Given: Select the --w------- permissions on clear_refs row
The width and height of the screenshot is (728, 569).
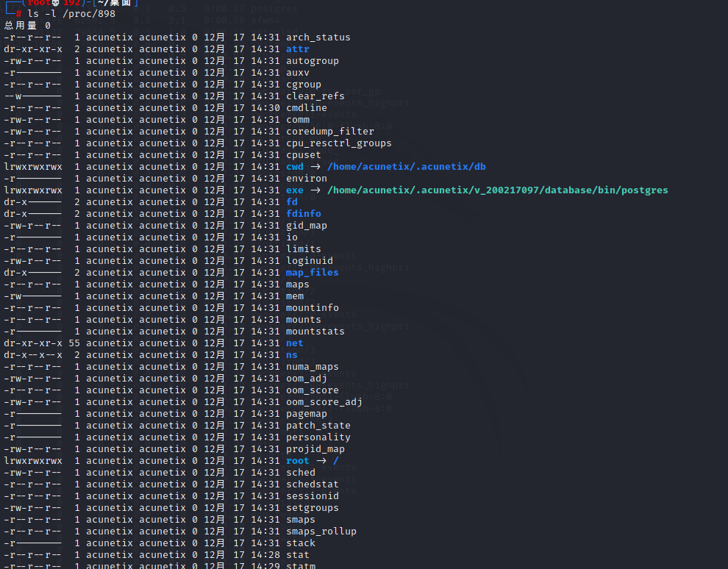Looking at the screenshot, I should click(33, 96).
